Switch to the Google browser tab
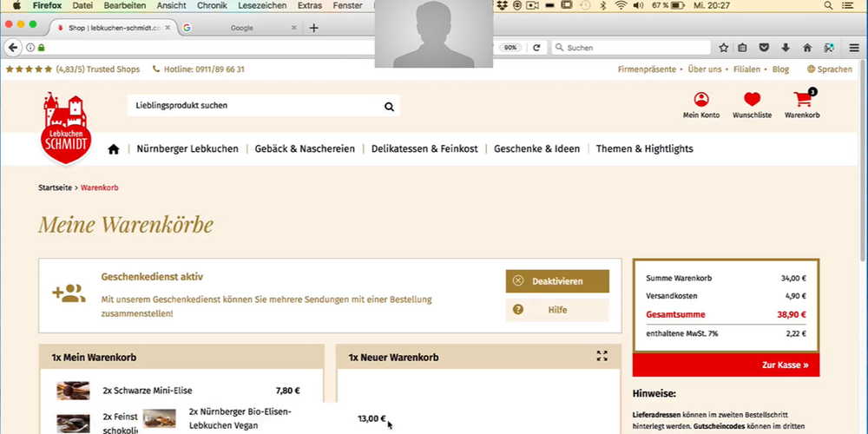The width and height of the screenshot is (868, 434). point(240,28)
